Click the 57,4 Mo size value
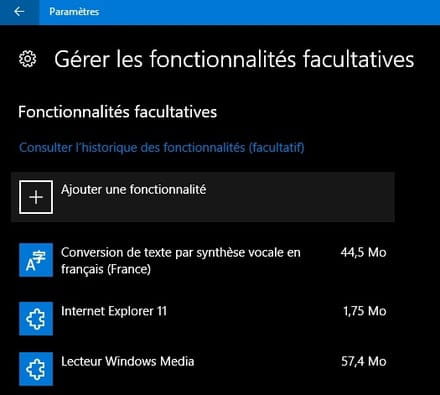This screenshot has height=395, width=440. click(364, 361)
